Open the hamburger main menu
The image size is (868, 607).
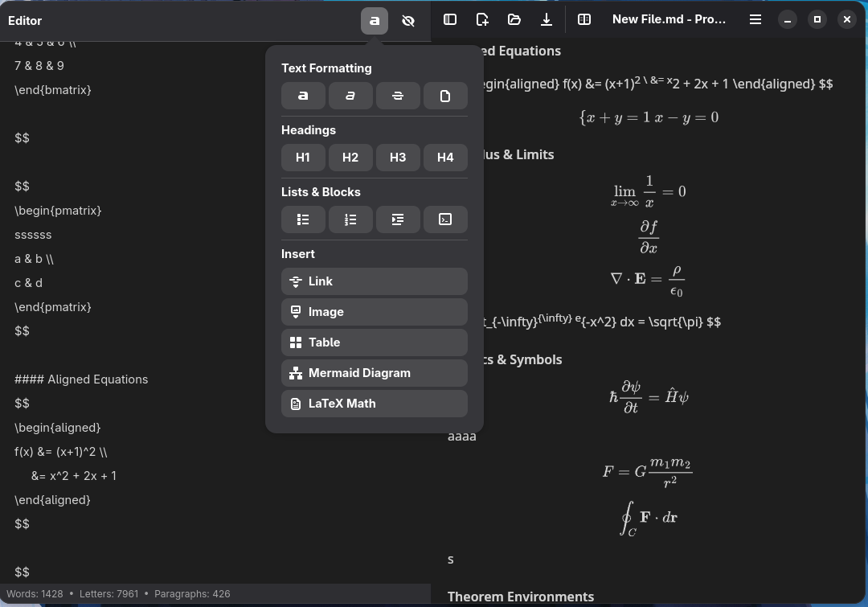click(755, 19)
